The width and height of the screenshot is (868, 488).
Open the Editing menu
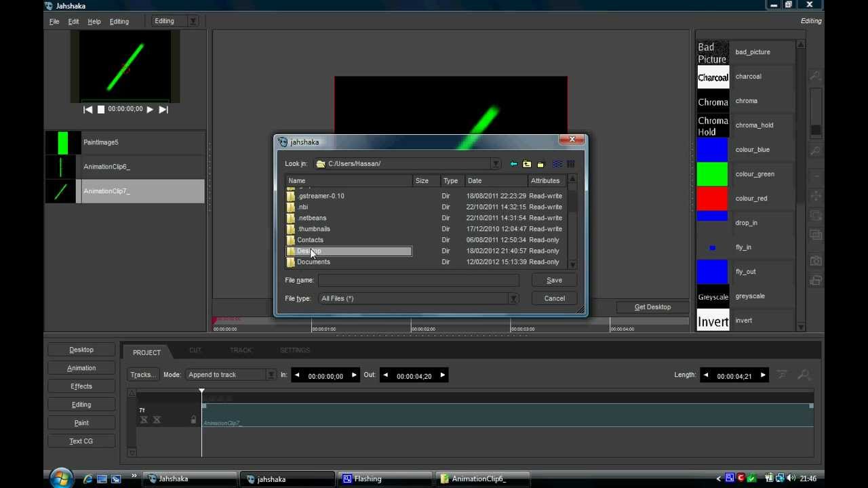click(119, 21)
